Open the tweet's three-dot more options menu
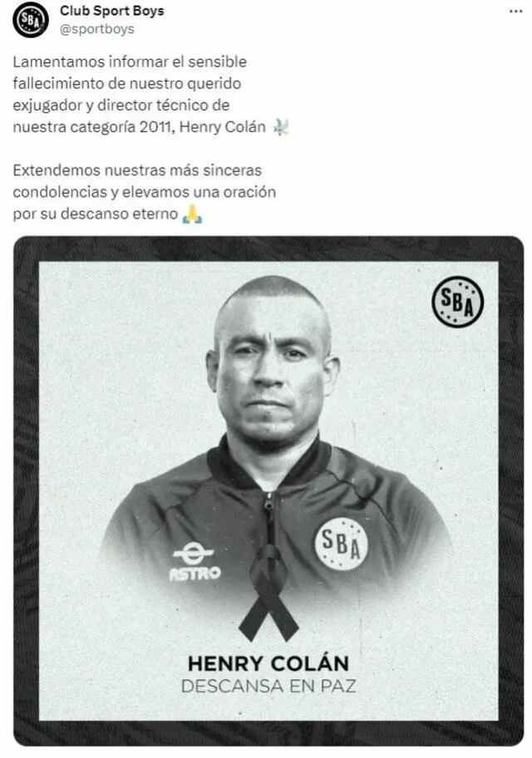532x758 pixels. [x=516, y=11]
